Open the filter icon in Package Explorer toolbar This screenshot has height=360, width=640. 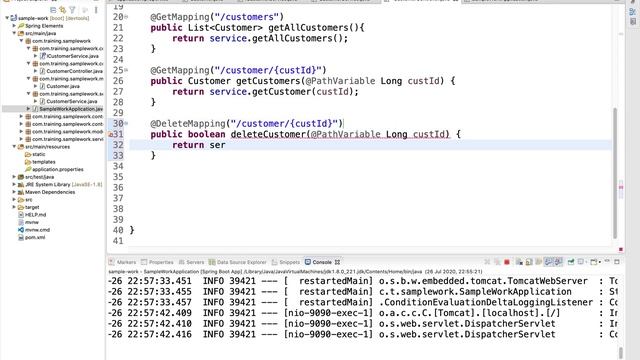[x=72, y=9]
